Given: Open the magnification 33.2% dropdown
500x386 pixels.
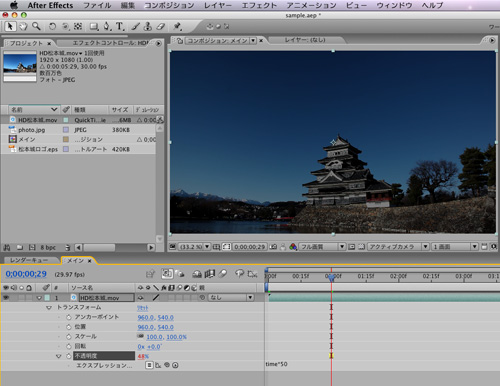Looking at the screenshot, I should coord(195,247).
